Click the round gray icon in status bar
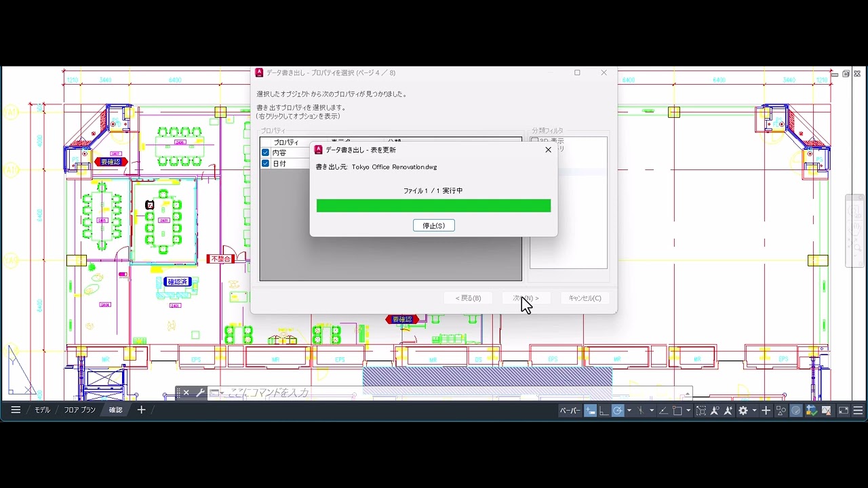 796,411
